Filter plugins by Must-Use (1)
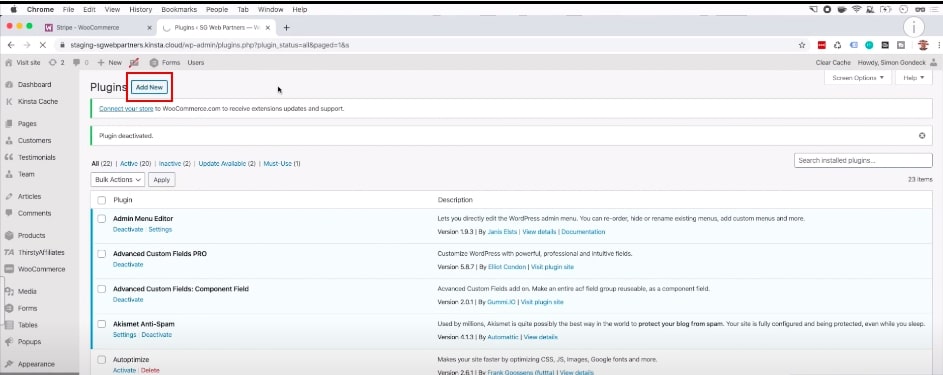943x375 pixels. (282, 163)
